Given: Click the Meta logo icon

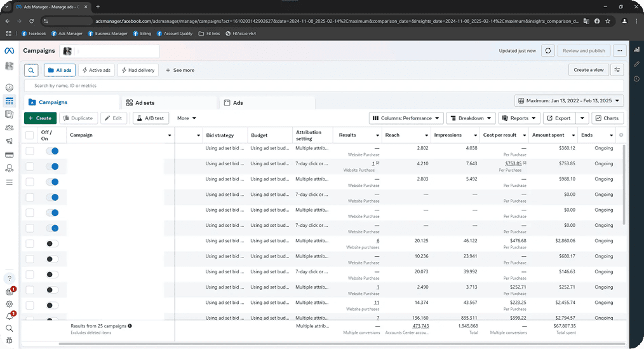Looking at the screenshot, I should [9, 51].
